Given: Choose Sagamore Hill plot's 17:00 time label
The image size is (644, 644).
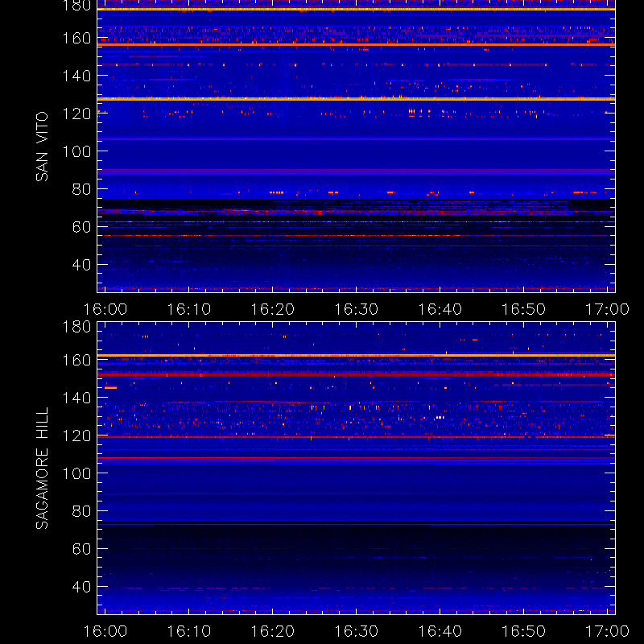Looking at the screenshot, I should 608,631.
